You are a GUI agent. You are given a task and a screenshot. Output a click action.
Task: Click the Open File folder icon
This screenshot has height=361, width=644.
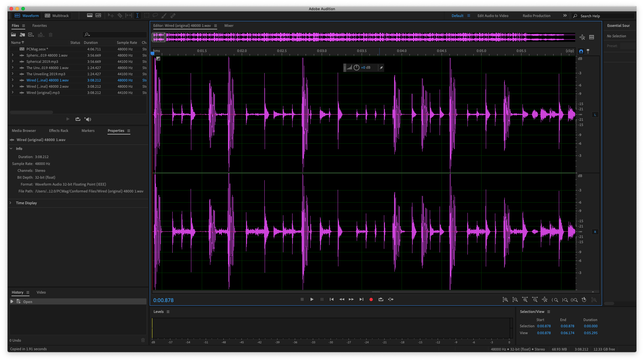point(13,35)
